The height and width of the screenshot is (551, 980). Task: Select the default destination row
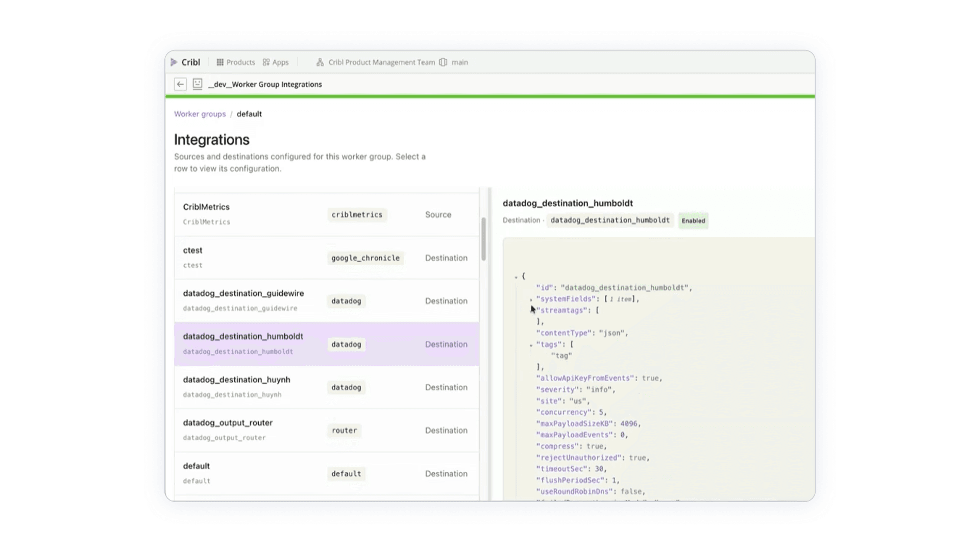pos(327,473)
